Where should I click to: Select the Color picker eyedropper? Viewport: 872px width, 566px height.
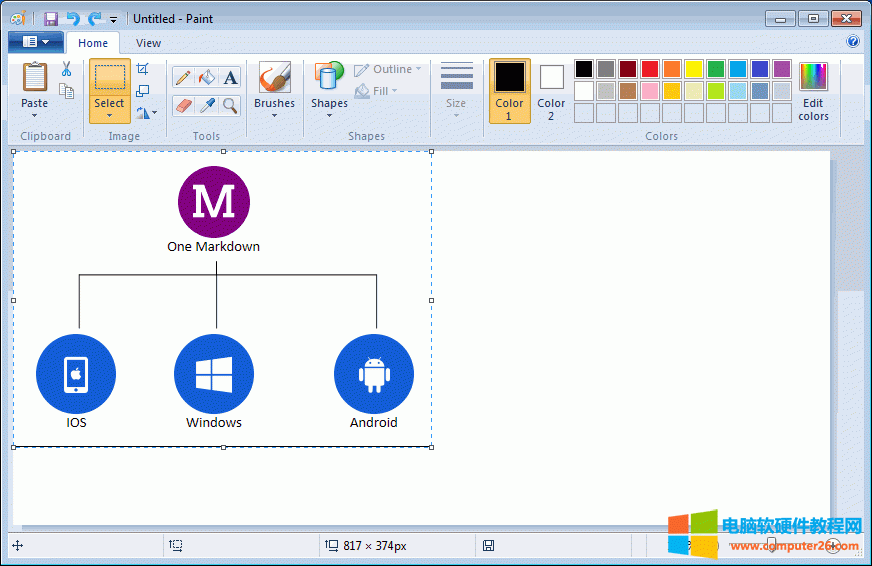207,105
